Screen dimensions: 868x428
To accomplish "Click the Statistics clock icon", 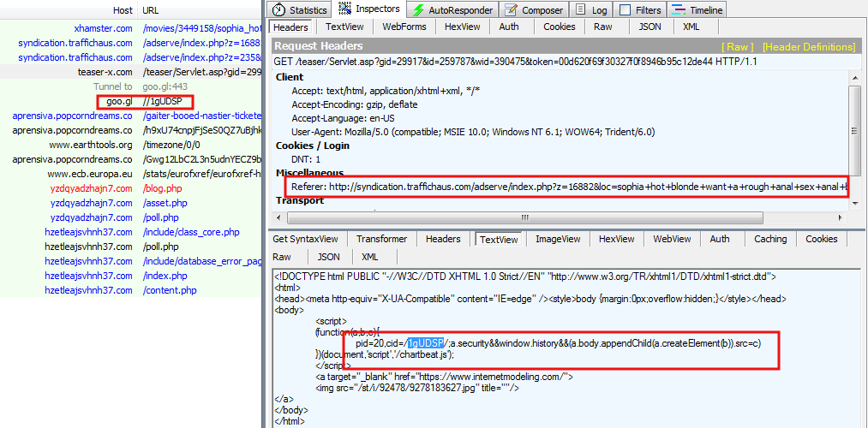I will [279, 10].
